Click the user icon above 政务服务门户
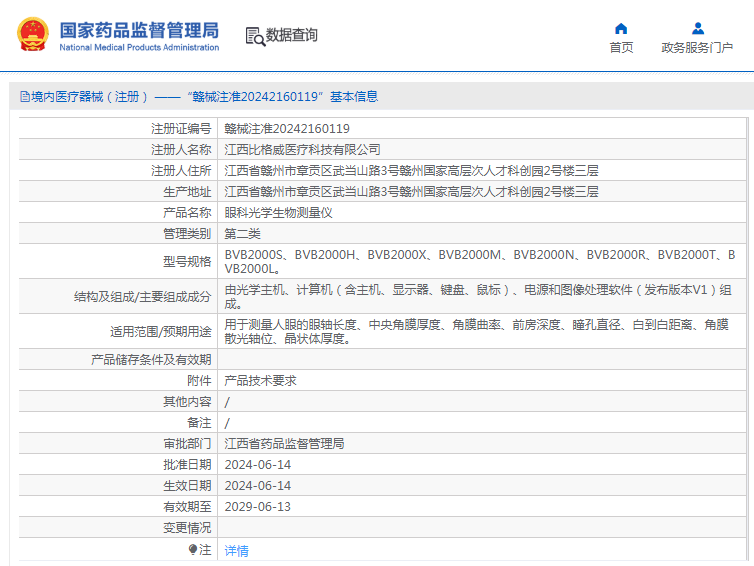This screenshot has height=566, width=754. pos(698,28)
